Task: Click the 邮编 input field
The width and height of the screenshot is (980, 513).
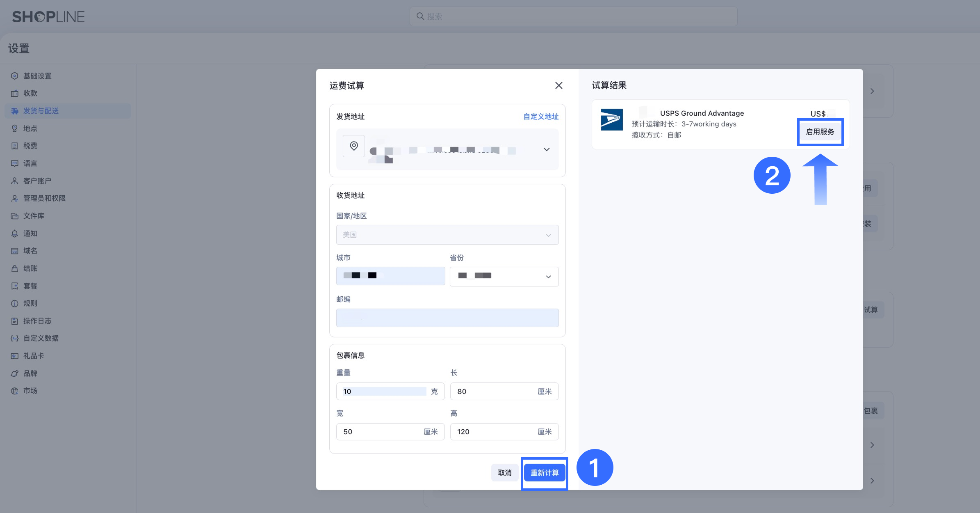Action: (447, 318)
